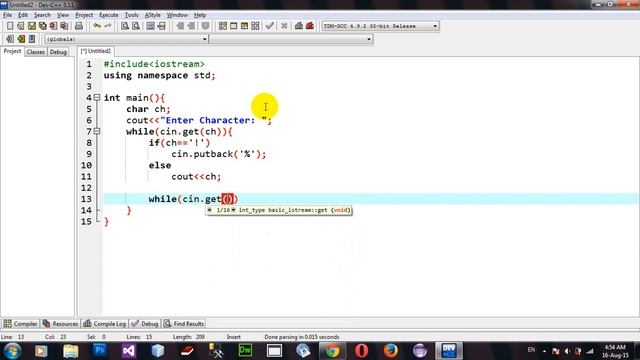Viewport: 640px width, 360px height.
Task: Click the line 2 text using namespace std;
Action: [159, 76]
